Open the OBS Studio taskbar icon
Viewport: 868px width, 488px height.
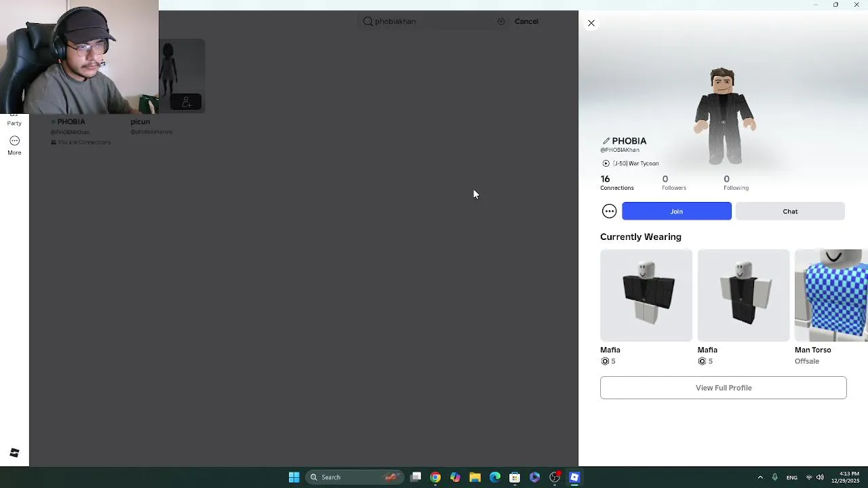[555, 477]
